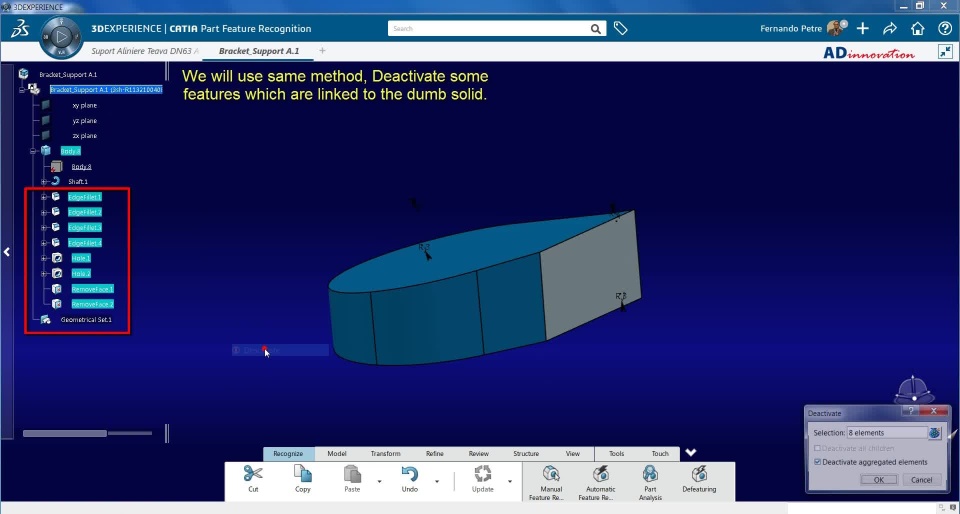Open the Touch tab
Viewport: 960px width, 514px height.
[660, 453]
